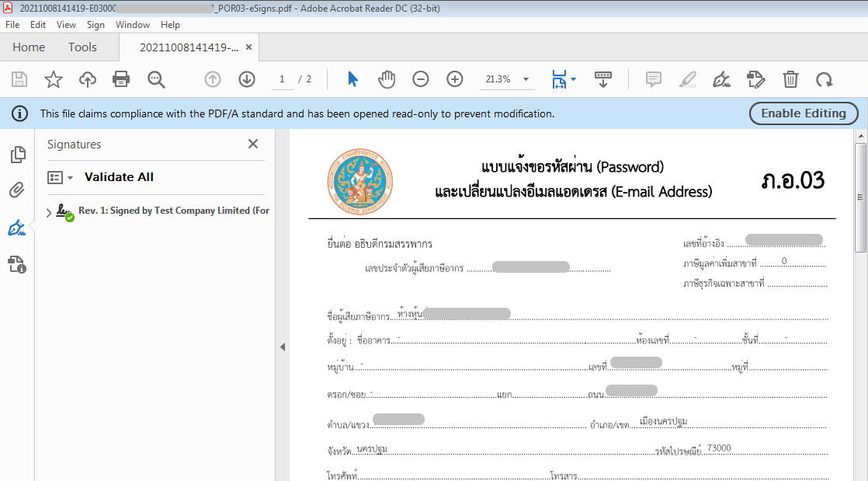868x481 pixels.
Task: Rotate the page clockwise
Action: pyautogui.click(x=825, y=79)
